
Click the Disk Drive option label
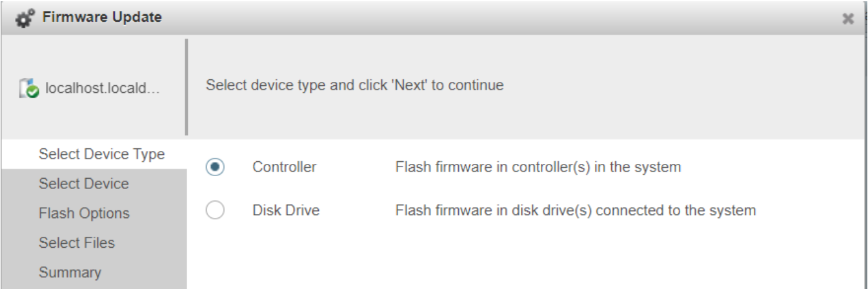point(286,210)
